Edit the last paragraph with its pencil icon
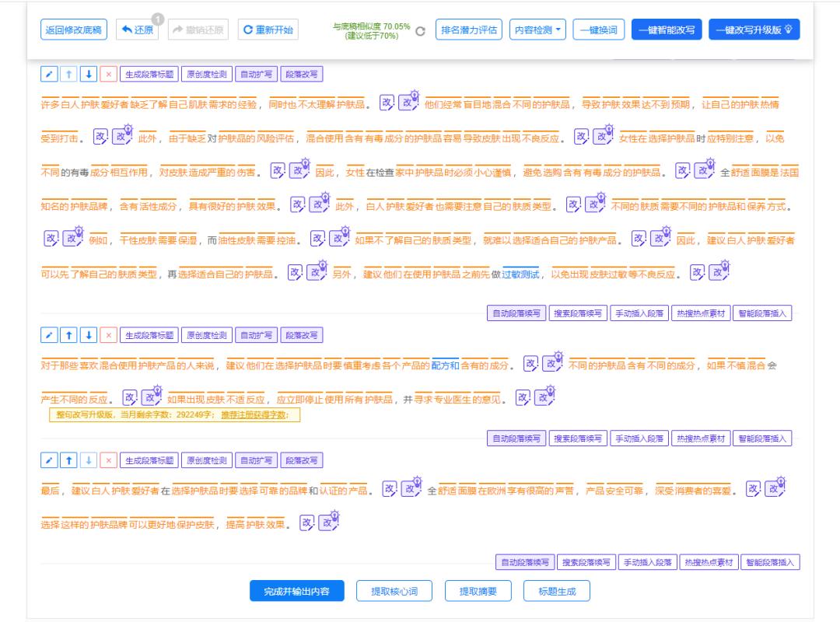Viewport: 840px width, 622px height. click(x=49, y=460)
